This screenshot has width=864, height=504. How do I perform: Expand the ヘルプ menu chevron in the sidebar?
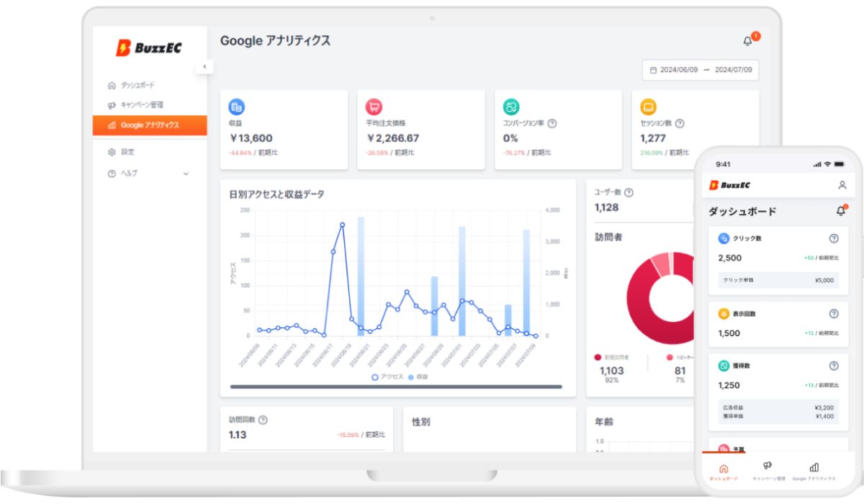point(186,174)
